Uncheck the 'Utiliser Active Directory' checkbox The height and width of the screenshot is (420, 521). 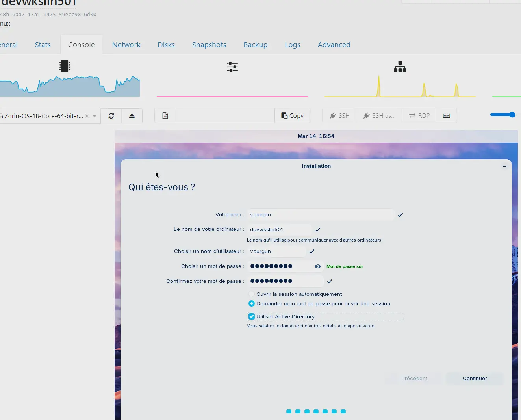coord(251,316)
